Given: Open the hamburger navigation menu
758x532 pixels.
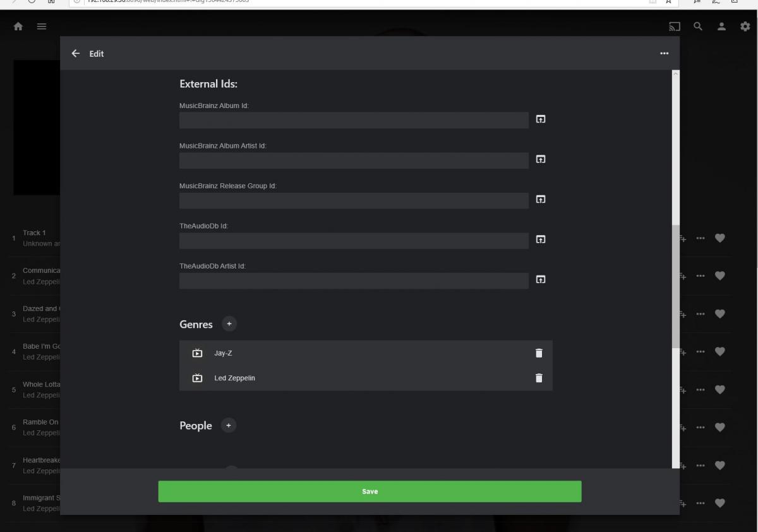Looking at the screenshot, I should point(42,27).
